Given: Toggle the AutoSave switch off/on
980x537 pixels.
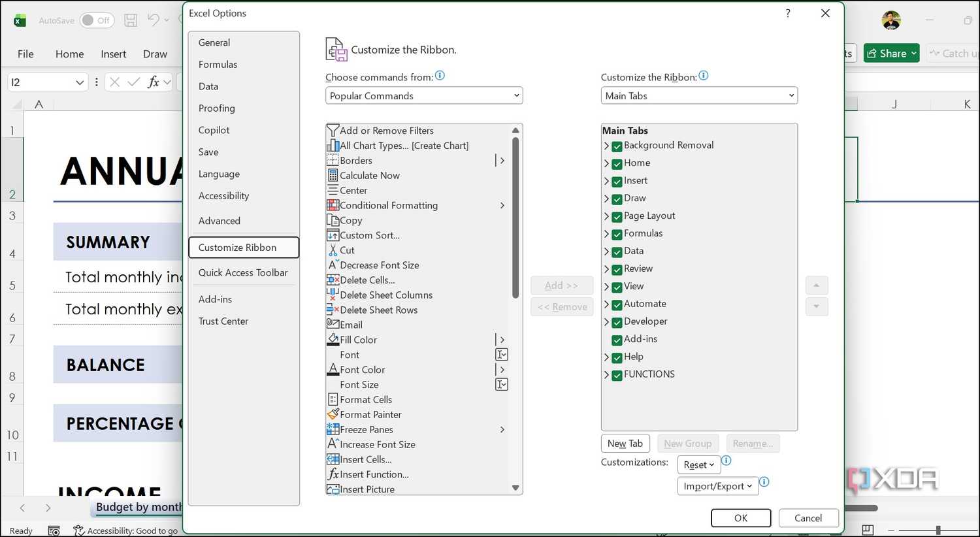Looking at the screenshot, I should click(97, 20).
